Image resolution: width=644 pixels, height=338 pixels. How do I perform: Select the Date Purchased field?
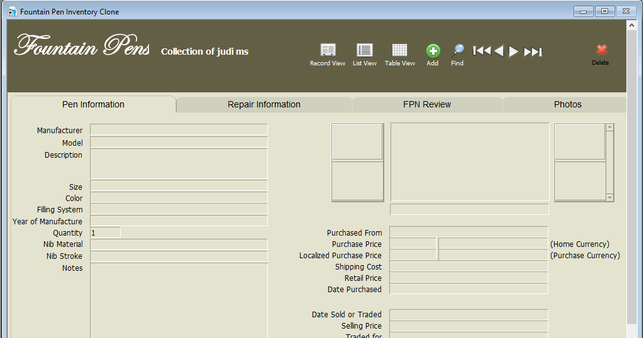tap(469, 289)
